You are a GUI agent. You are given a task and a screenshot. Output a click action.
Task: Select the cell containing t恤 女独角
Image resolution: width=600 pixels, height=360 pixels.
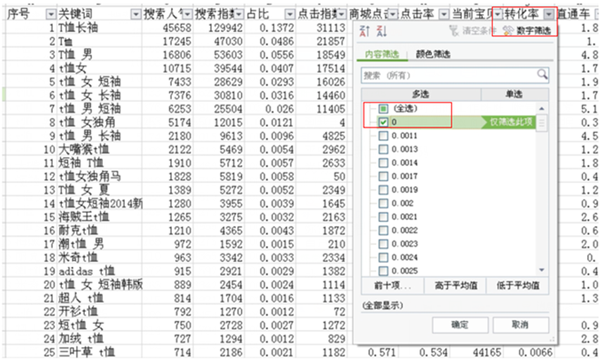tap(99, 122)
